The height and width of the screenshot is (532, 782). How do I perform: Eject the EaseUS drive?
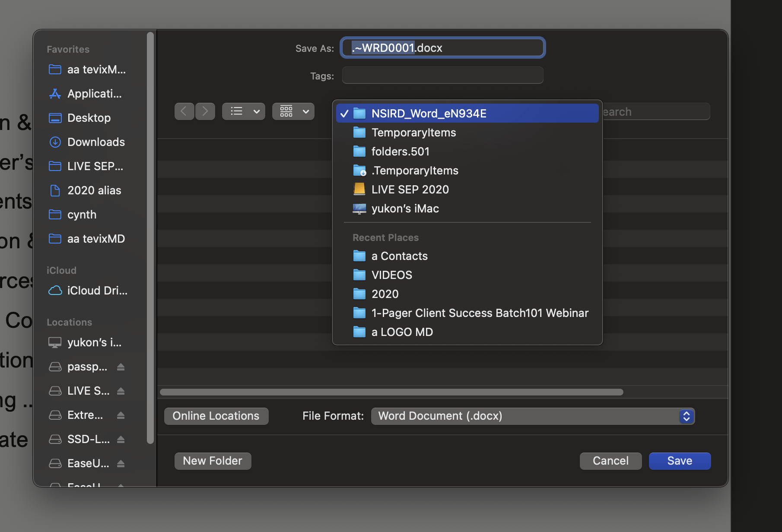click(121, 463)
